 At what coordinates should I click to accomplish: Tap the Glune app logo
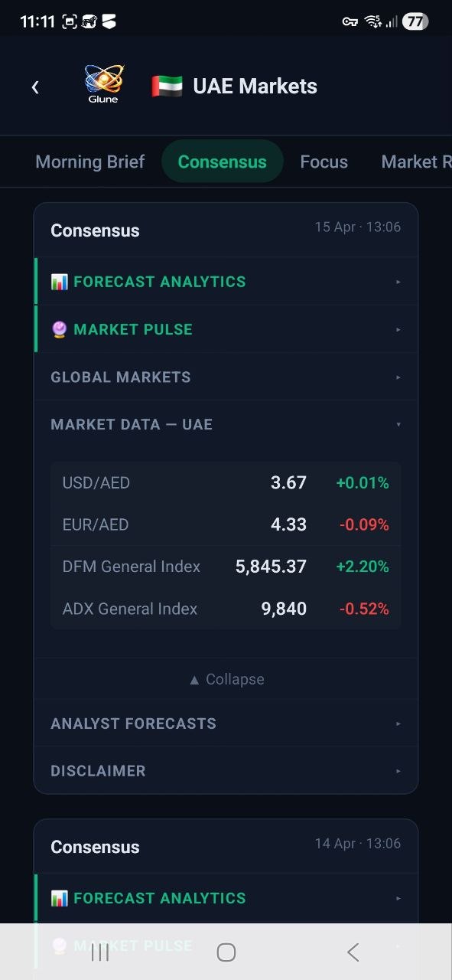click(x=103, y=82)
